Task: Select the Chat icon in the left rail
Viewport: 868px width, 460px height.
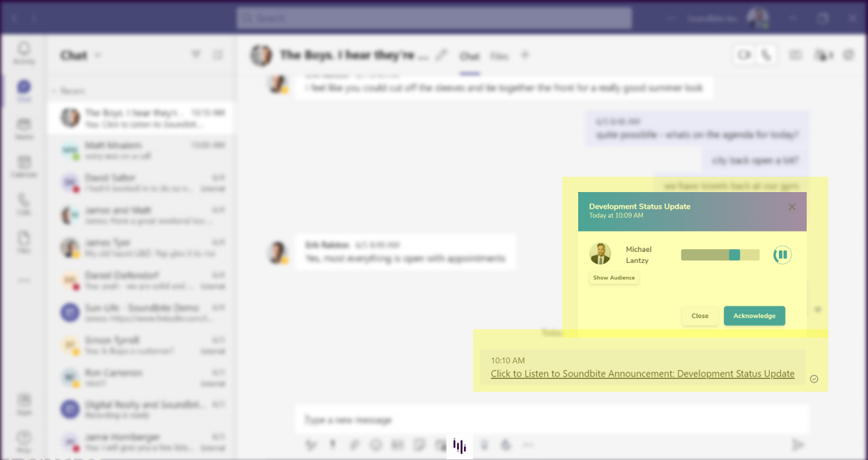Action: click(x=24, y=91)
